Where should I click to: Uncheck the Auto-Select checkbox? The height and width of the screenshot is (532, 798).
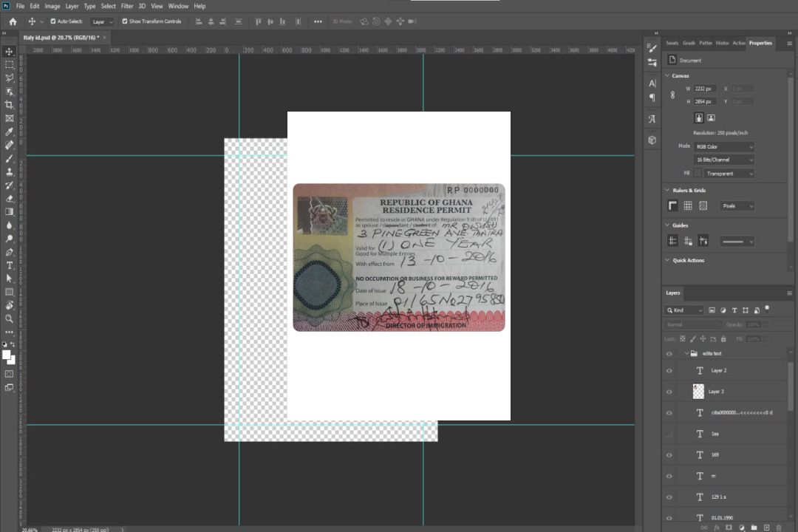[53, 21]
